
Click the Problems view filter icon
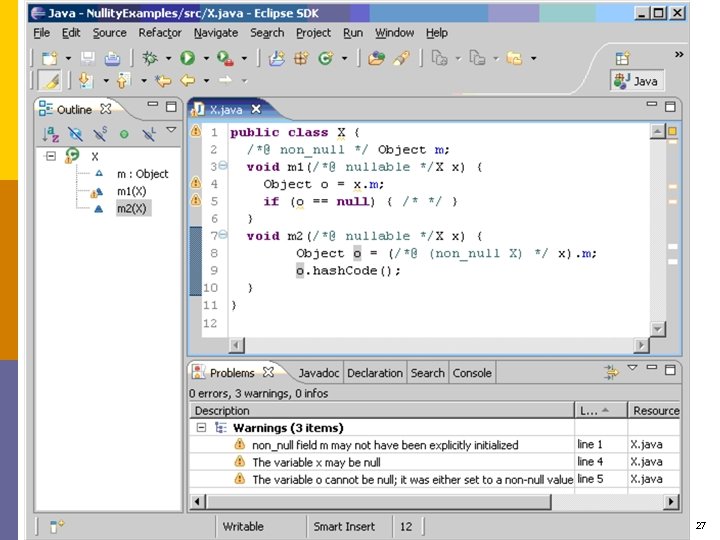pos(611,373)
